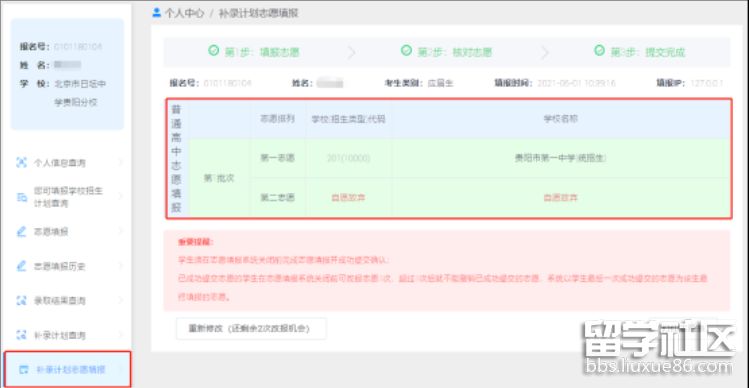This screenshot has width=749, height=388.
Task: Click the 填报IP address value
Action: (706, 83)
